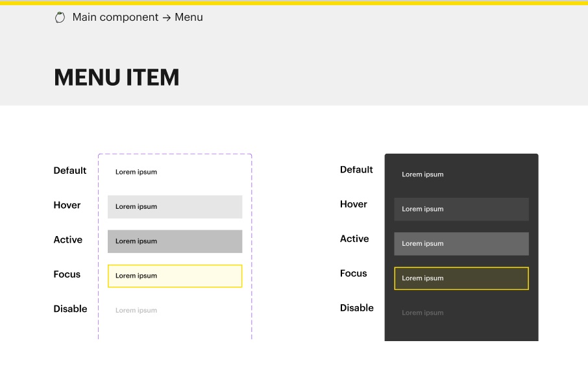Select the yellow-outlined focus dark menu item
Image resolution: width=588 pixels, height=369 pixels.
(461, 278)
